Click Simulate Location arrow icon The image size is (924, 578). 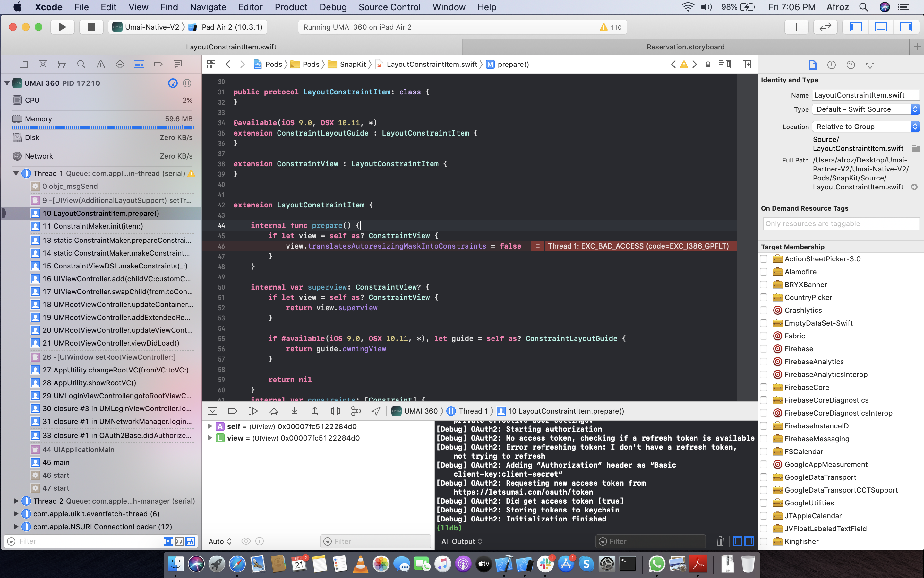point(376,411)
